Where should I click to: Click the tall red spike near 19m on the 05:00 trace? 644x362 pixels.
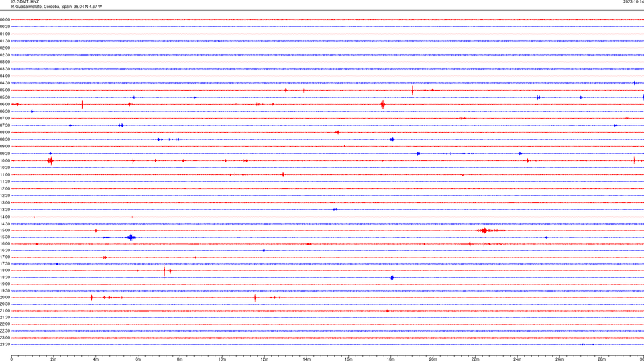pos(413,90)
